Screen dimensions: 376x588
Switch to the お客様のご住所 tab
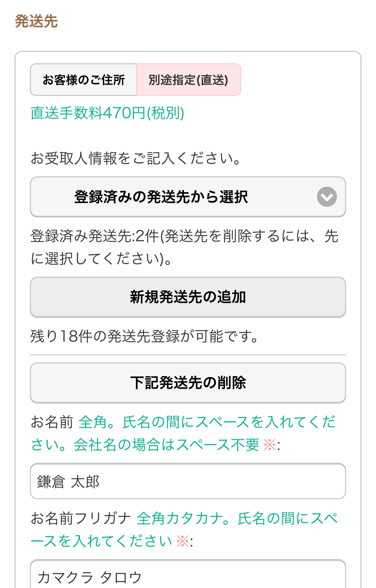pyautogui.click(x=84, y=80)
